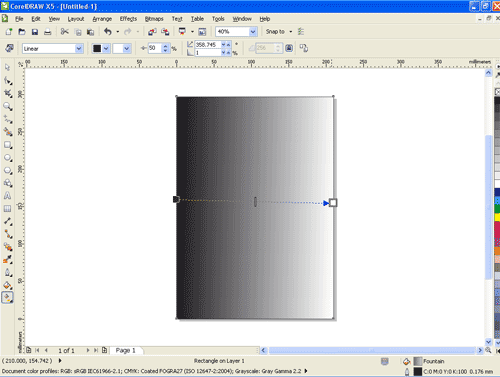Open the Edit menu

(x=36, y=19)
